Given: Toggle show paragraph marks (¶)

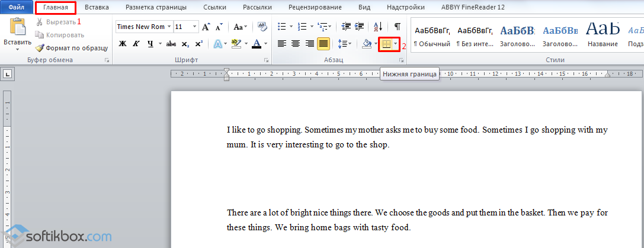Looking at the screenshot, I should coord(397,27).
